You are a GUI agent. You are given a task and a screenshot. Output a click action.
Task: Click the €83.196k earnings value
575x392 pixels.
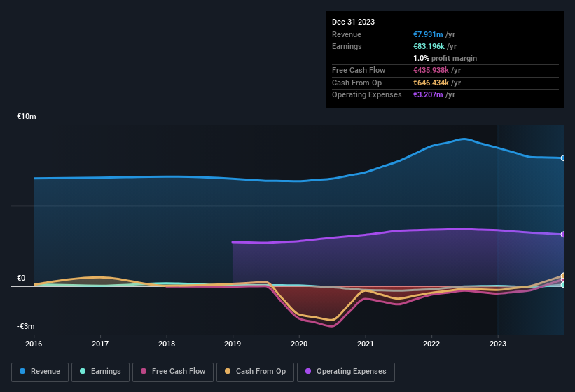point(429,46)
